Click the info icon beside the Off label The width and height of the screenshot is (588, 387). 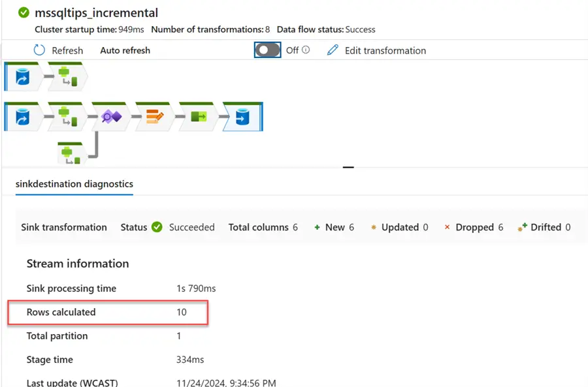[x=306, y=50]
